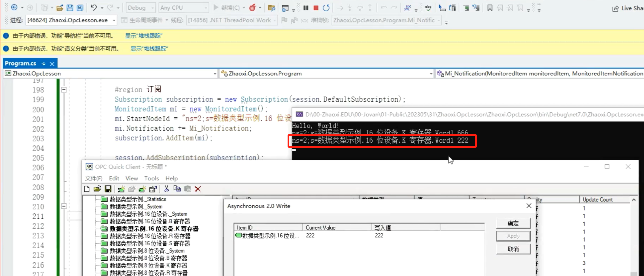
Task: Select the 数据类型示例.16 位设备.R 寄存器 tree node
Action: coord(150,236)
